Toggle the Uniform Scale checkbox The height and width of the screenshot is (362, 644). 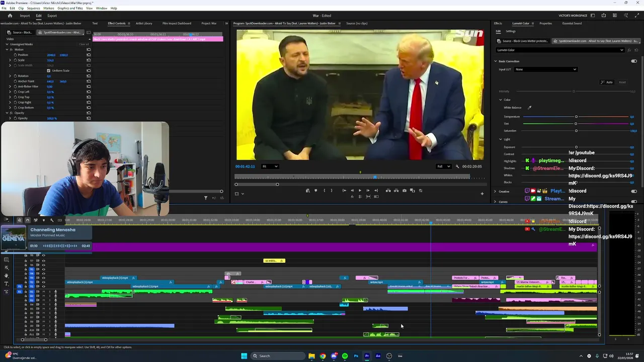coord(48,70)
